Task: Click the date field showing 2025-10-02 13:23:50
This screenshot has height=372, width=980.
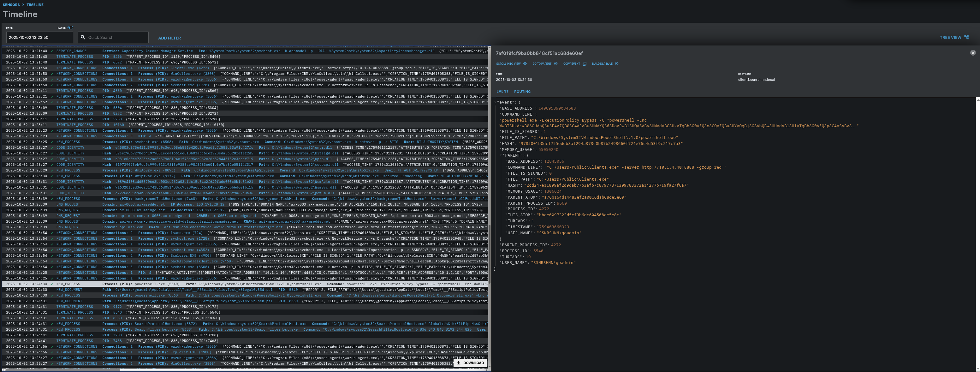Action: click(39, 37)
